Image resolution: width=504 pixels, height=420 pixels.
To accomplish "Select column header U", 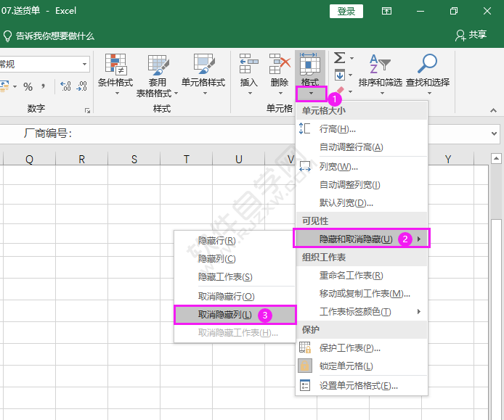I will point(238,160).
